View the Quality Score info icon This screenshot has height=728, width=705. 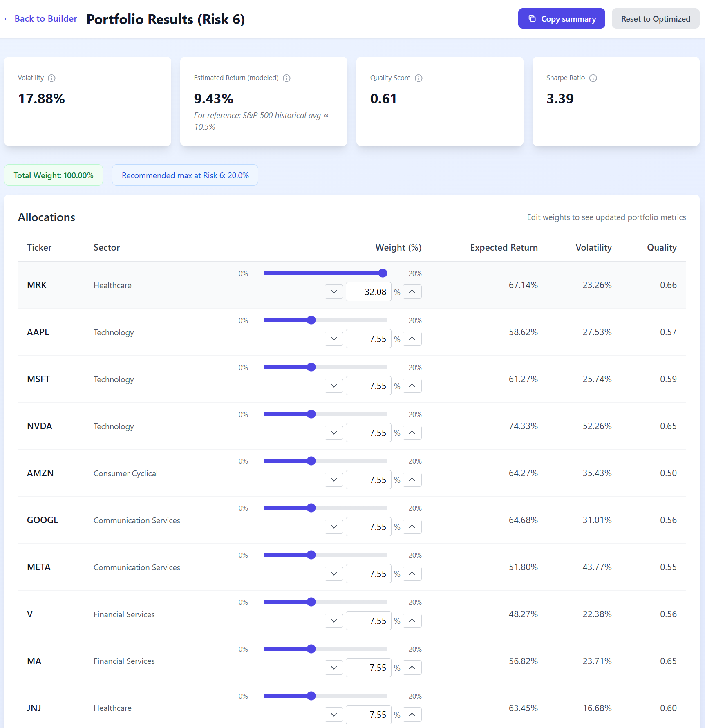pos(419,78)
